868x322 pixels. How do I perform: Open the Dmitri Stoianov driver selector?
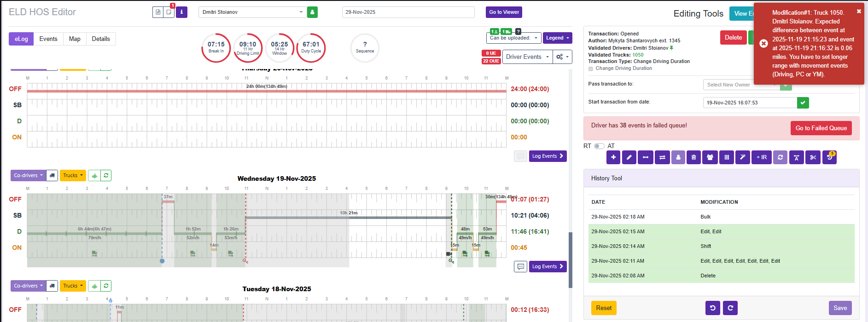coord(253,12)
